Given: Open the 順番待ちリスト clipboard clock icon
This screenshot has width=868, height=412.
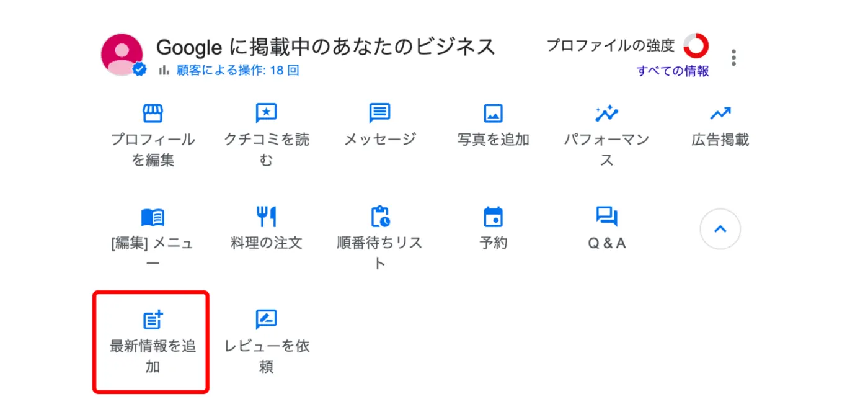Looking at the screenshot, I should pyautogui.click(x=379, y=217).
